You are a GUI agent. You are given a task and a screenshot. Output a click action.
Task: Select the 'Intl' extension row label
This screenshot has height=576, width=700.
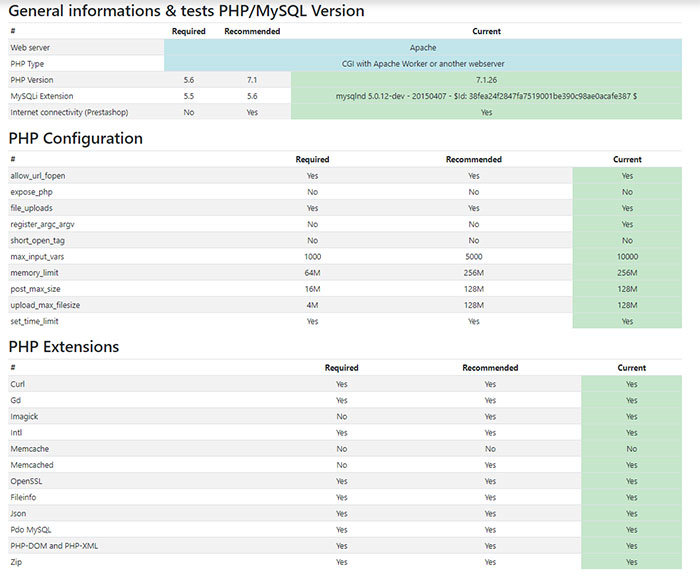click(16, 433)
